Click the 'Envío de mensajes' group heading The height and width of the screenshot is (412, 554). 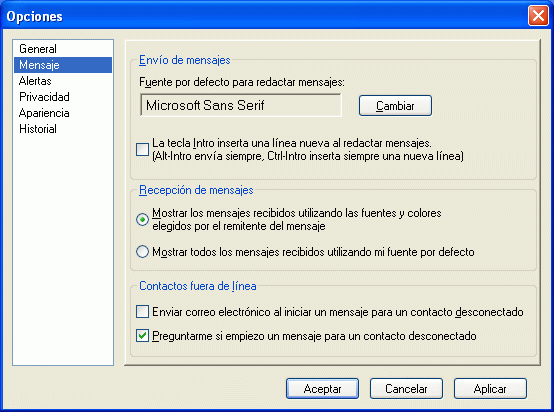click(184, 60)
